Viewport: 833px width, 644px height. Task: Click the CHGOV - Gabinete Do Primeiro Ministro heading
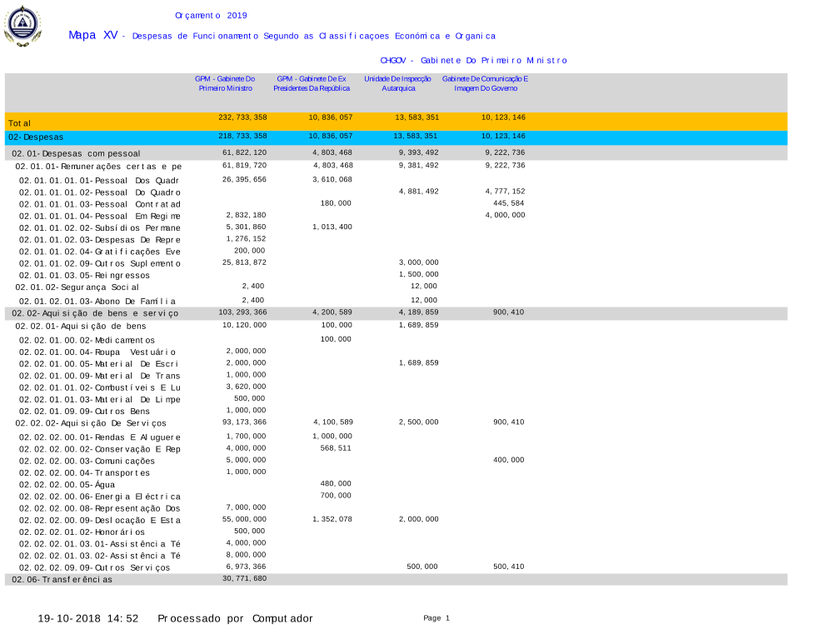point(473,60)
